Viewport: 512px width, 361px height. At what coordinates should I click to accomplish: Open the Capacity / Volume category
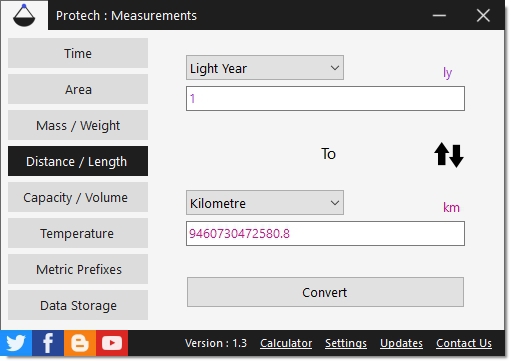click(x=78, y=197)
